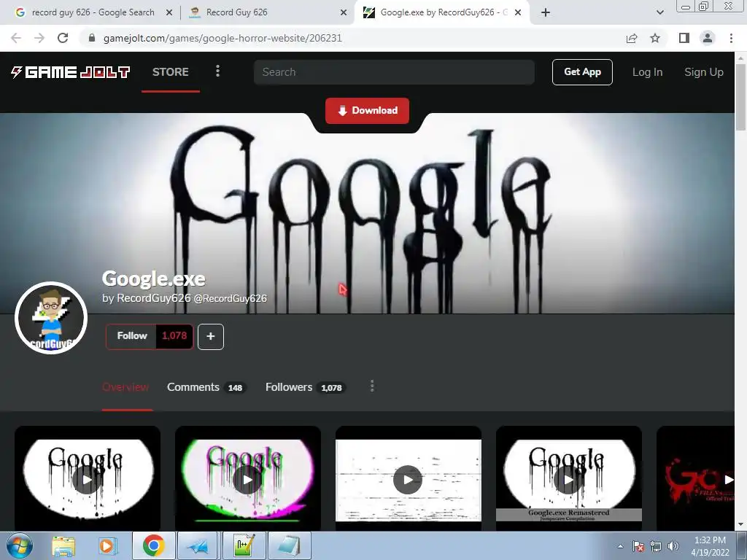Open the Chrome profile avatar menu
Screen dimensions: 747x560
click(x=708, y=38)
